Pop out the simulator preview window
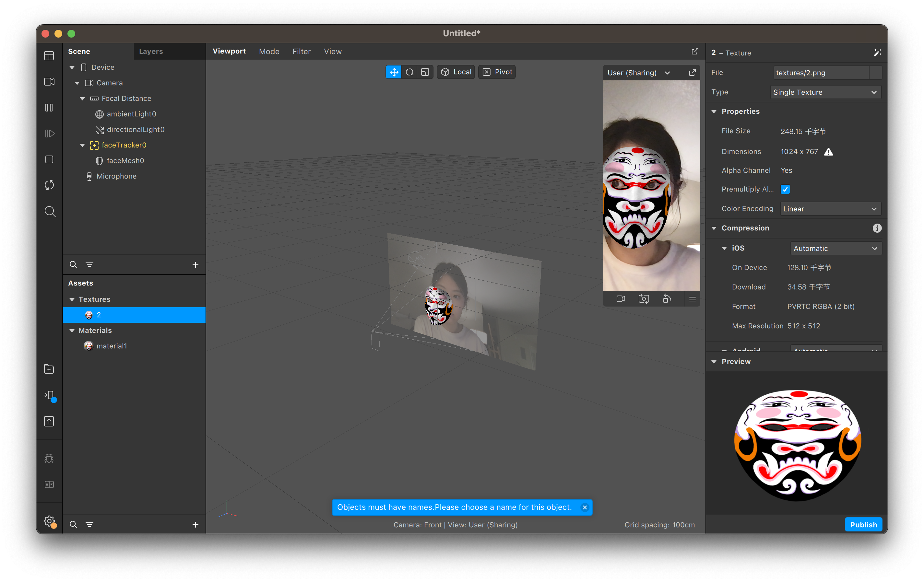This screenshot has width=924, height=582. pyautogui.click(x=692, y=73)
